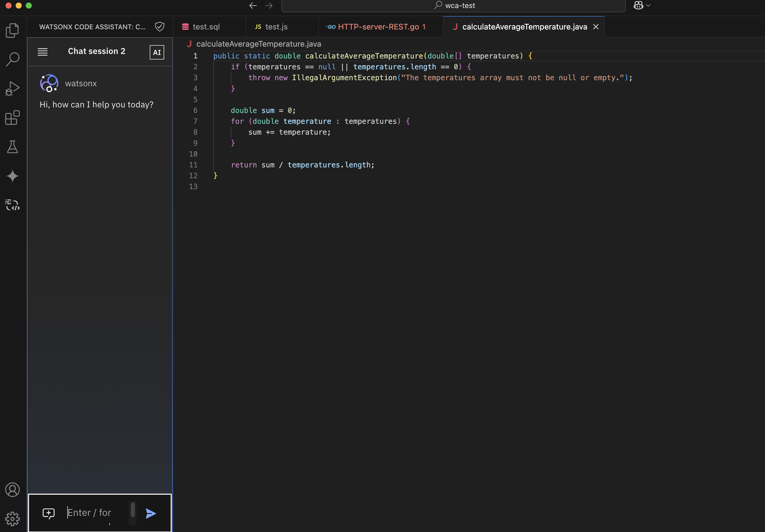Click the error string literal on line 3

512,78
